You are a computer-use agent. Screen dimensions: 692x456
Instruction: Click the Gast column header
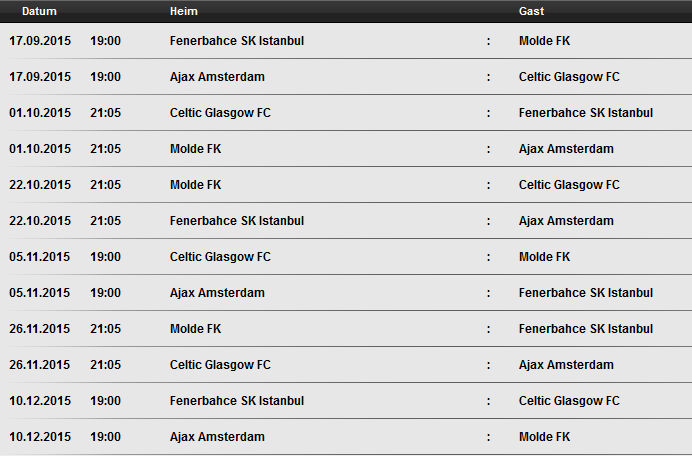(531, 11)
